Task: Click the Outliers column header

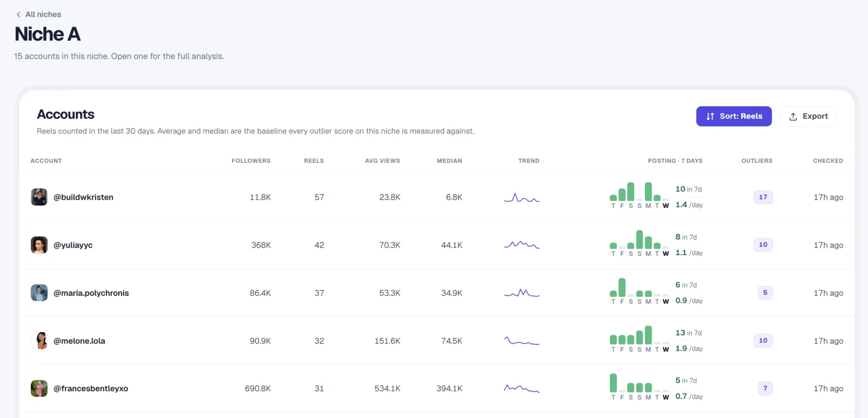Action: click(757, 161)
